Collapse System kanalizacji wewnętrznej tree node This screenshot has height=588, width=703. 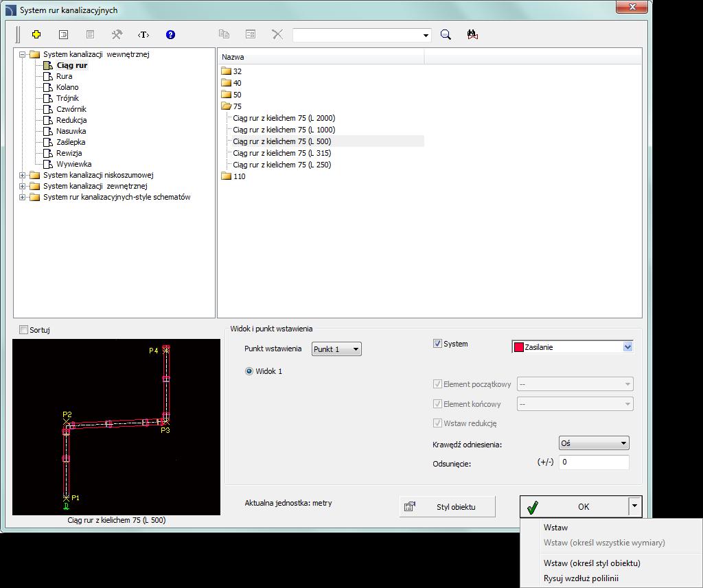pos(22,55)
